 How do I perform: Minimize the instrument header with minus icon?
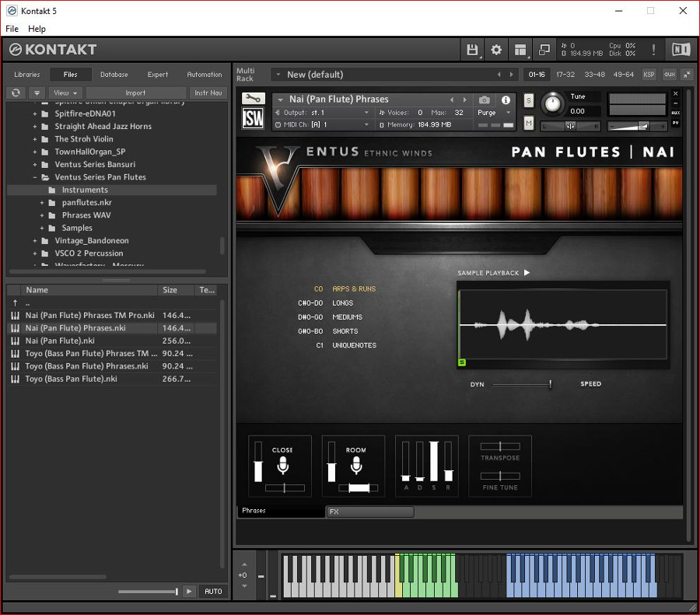click(675, 103)
